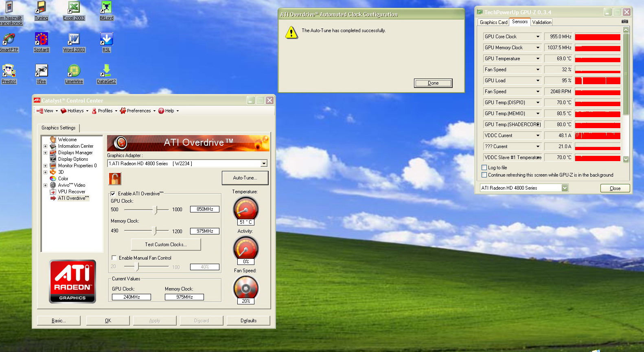
Task: Open the Preferences menu
Action: coord(138,111)
